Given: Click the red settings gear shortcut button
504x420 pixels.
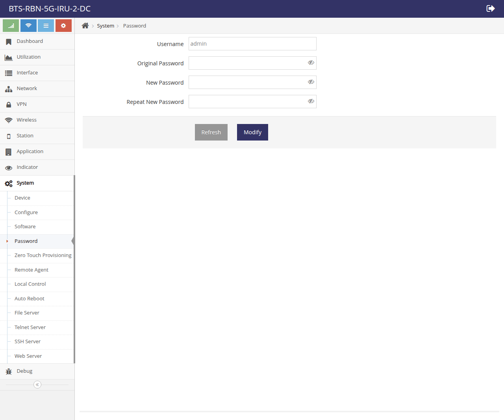Looking at the screenshot, I should tap(63, 26).
